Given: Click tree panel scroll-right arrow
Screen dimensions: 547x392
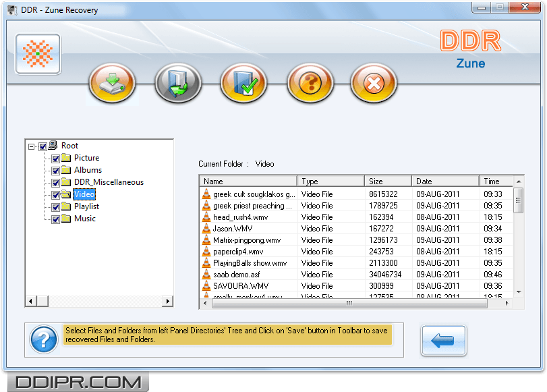Looking at the screenshot, I should [x=168, y=301].
